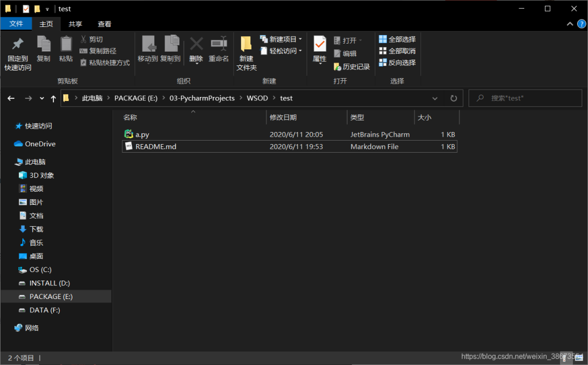Click the blue Help question icon
Image resolution: width=588 pixels, height=365 pixels.
tap(581, 24)
